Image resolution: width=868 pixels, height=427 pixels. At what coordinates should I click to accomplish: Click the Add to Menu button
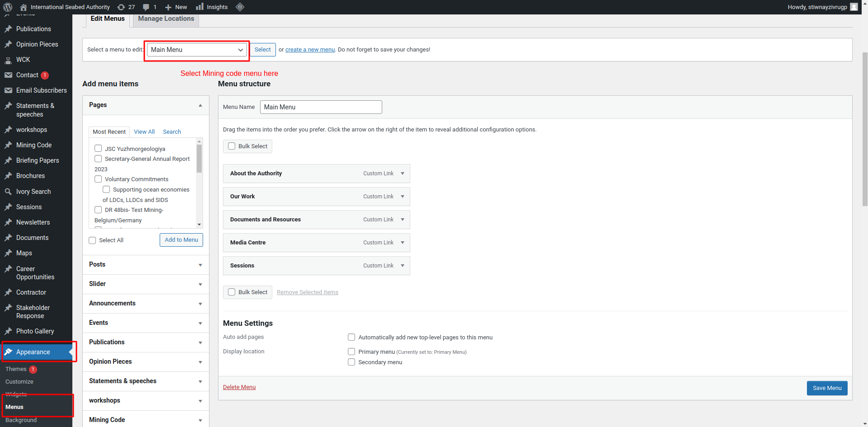point(181,240)
